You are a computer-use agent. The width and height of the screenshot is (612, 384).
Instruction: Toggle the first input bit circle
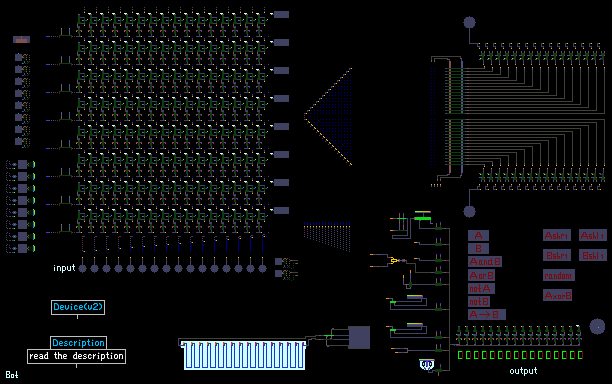[x=82, y=268]
